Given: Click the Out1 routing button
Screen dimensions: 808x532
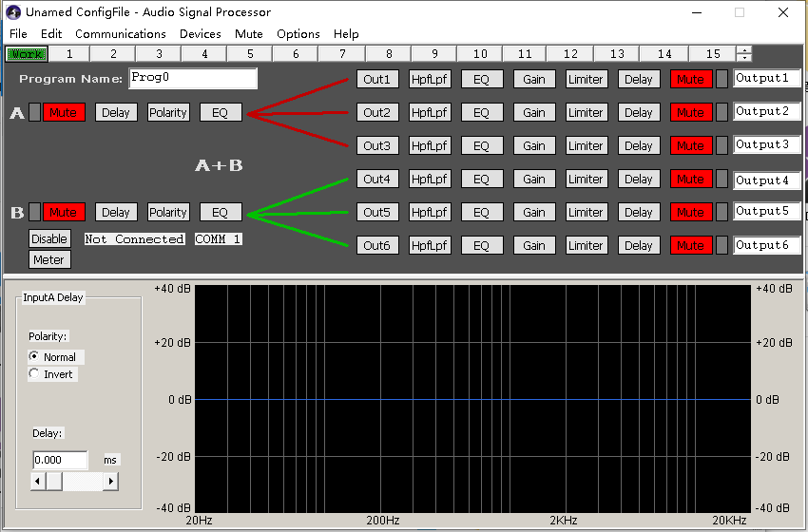Looking at the screenshot, I should tap(377, 79).
